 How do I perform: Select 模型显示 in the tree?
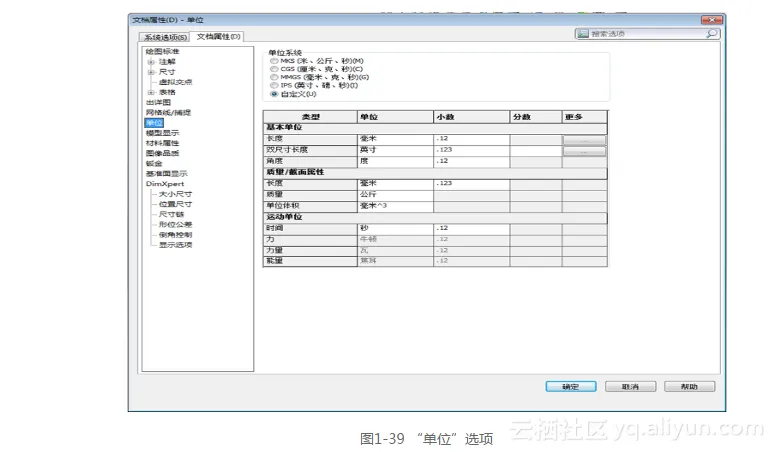click(x=163, y=133)
